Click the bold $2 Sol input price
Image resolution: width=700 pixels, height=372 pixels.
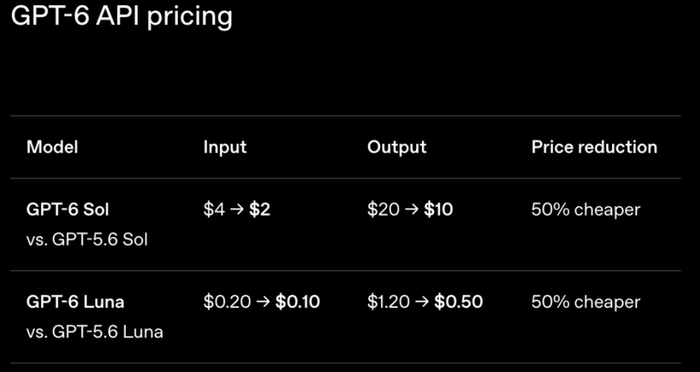coord(260,209)
